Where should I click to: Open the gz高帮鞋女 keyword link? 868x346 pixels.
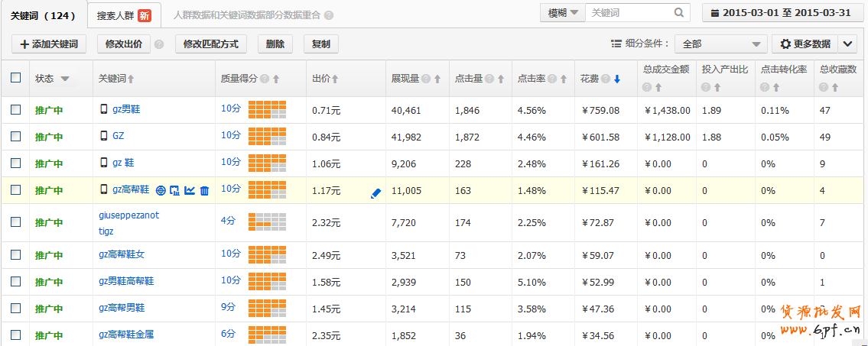[122, 254]
